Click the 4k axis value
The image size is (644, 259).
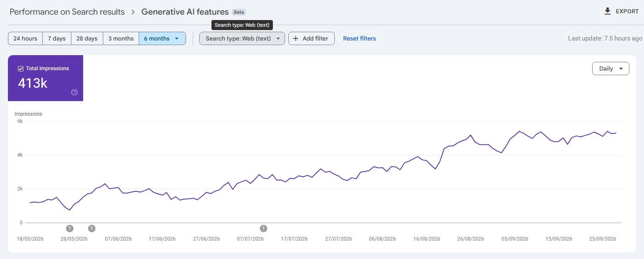(x=20, y=155)
